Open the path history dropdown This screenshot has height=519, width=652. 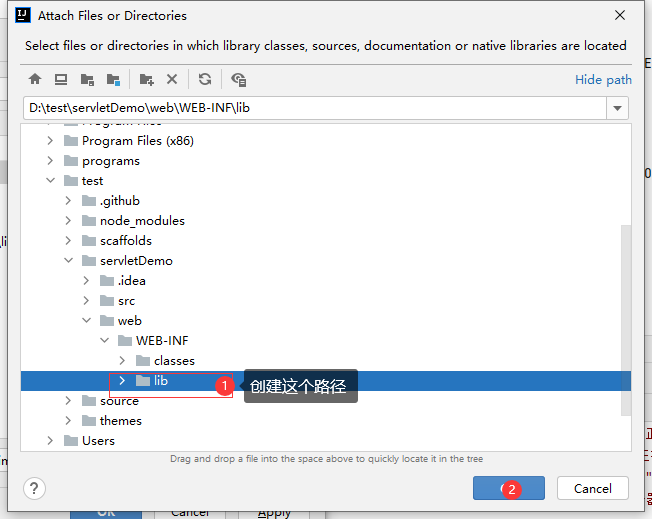[617, 108]
